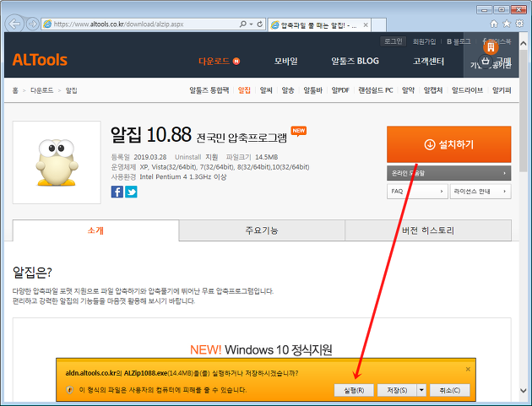Screen dimensions: 532x406
Task: Switch to the 소개 tab
Action: tap(95, 230)
